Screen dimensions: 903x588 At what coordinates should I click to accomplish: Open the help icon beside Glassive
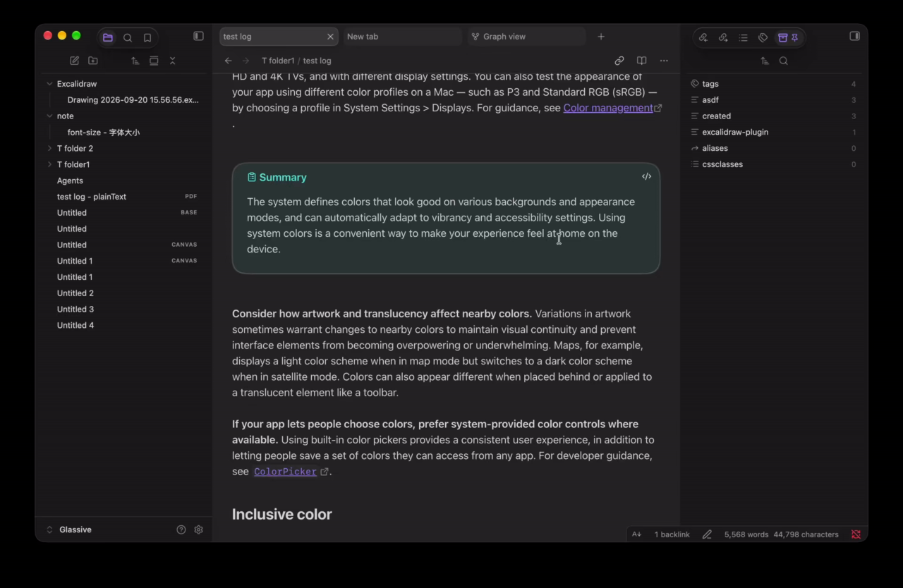(181, 529)
